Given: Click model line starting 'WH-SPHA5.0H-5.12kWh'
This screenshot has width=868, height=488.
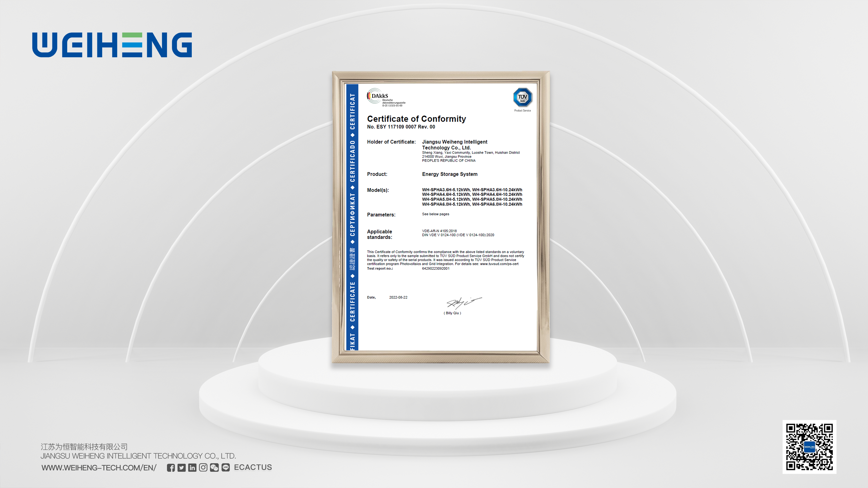Looking at the screenshot, I should (x=472, y=199).
